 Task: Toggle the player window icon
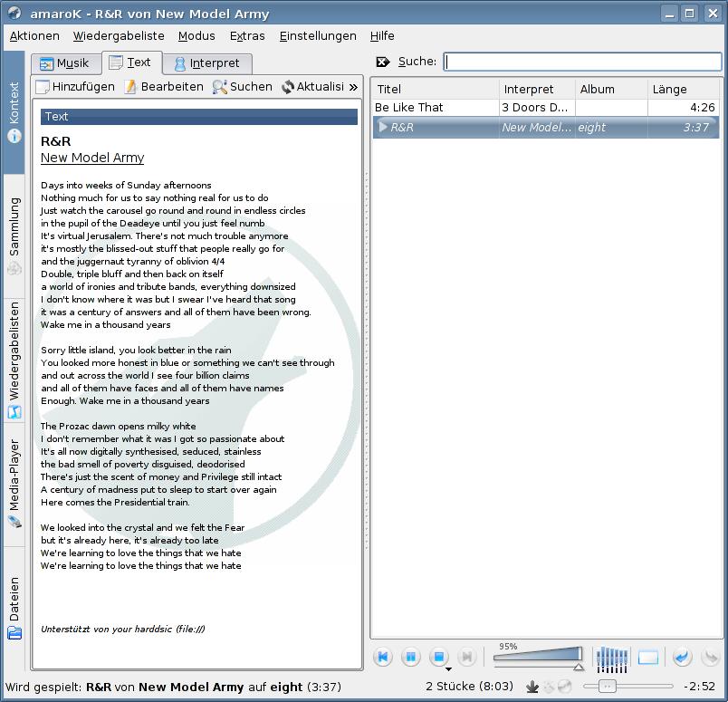[648, 658]
